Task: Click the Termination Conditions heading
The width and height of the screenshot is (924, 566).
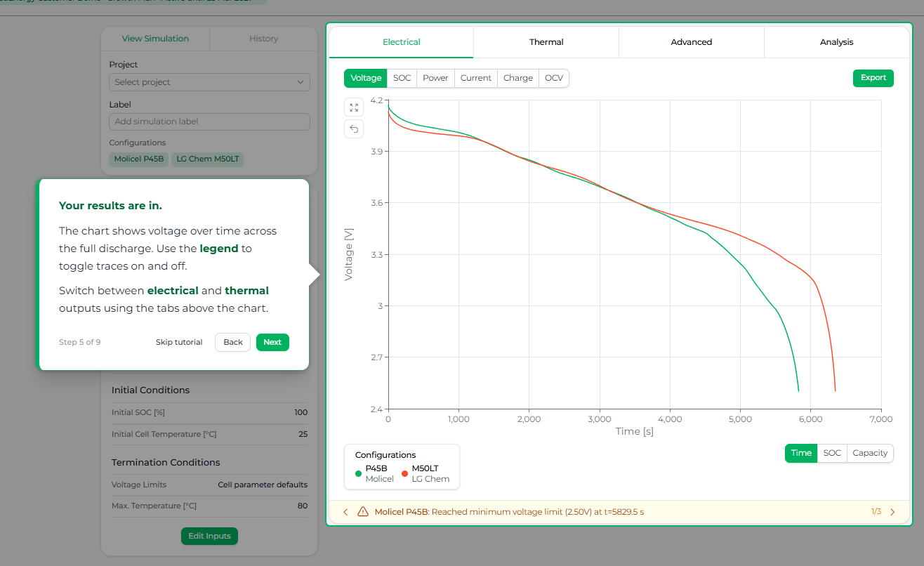Action: (166, 462)
